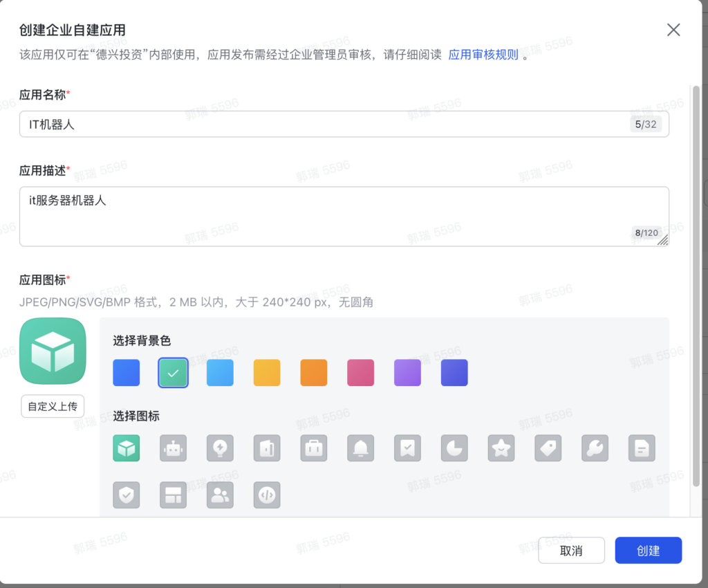The width and height of the screenshot is (708, 588).
Task: Select the code brackets icon
Action: coord(267,495)
